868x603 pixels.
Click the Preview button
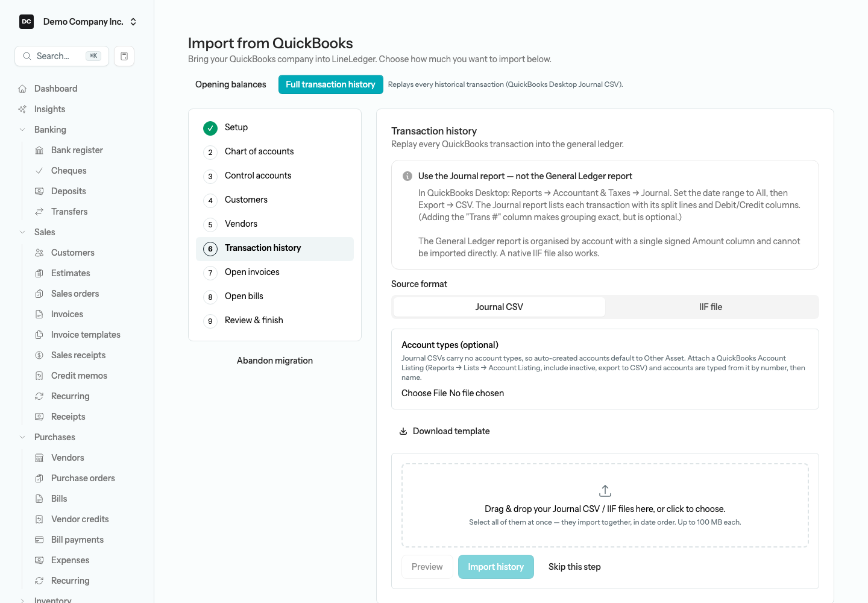427,567
